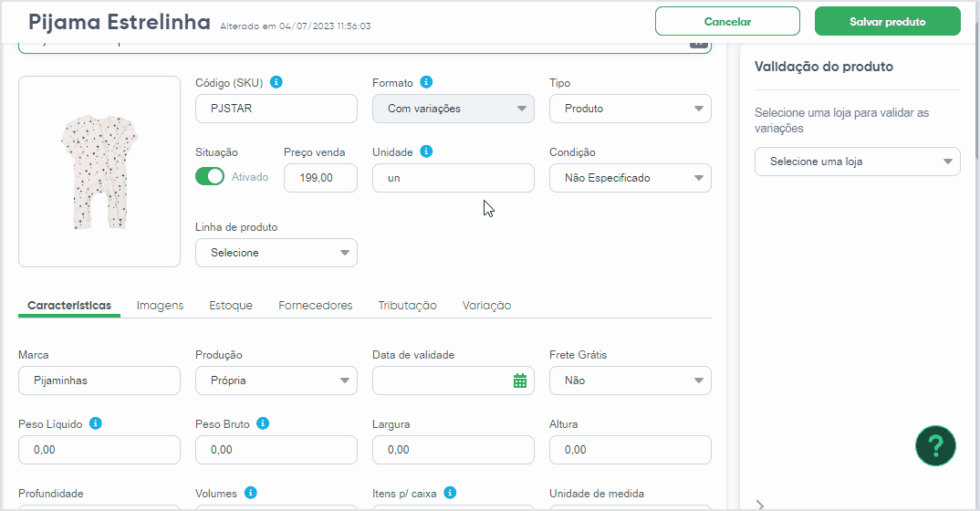Toggle the Situação Ativado switch
Screen dimensions: 980x511
[x=209, y=177]
